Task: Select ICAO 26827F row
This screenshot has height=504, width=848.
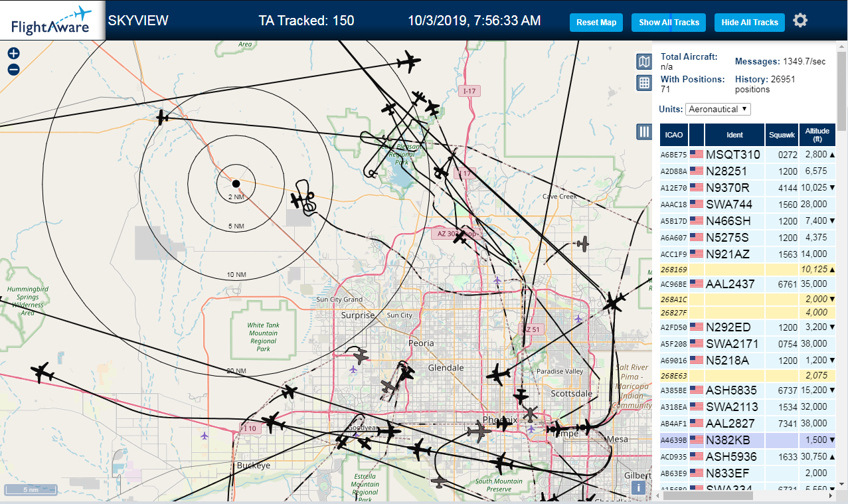Action: pos(748,312)
